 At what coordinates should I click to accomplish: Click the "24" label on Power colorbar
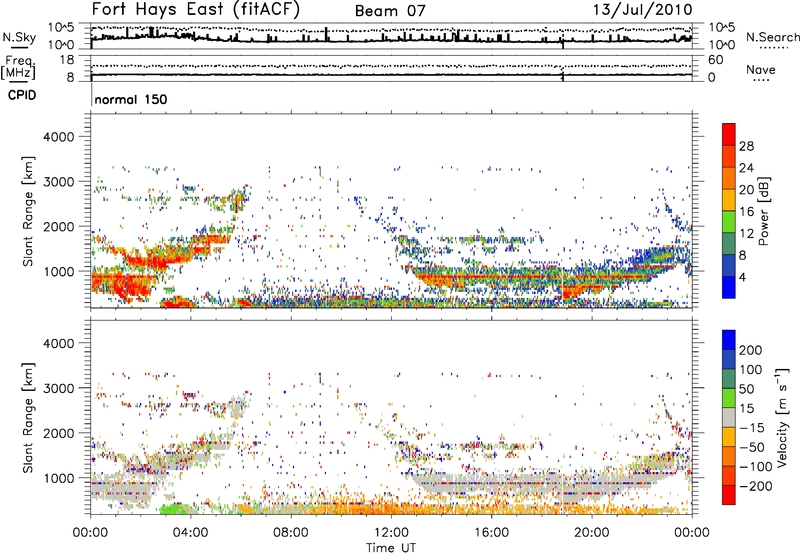[746, 168]
